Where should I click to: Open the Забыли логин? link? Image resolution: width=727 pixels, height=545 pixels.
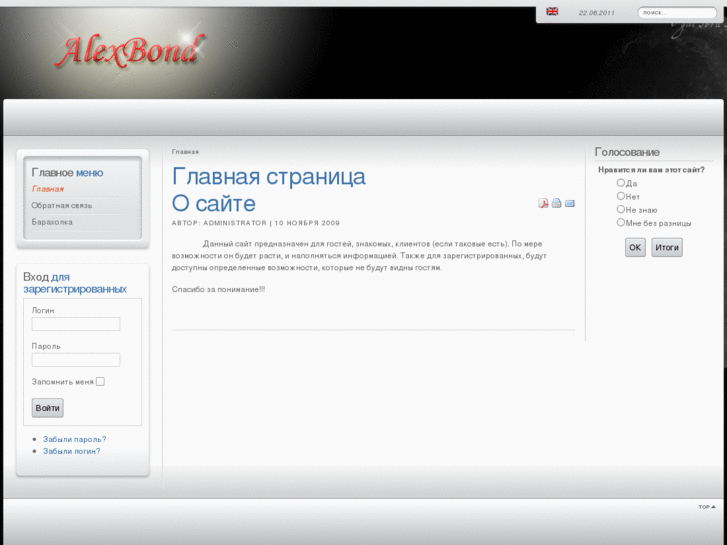click(x=71, y=451)
